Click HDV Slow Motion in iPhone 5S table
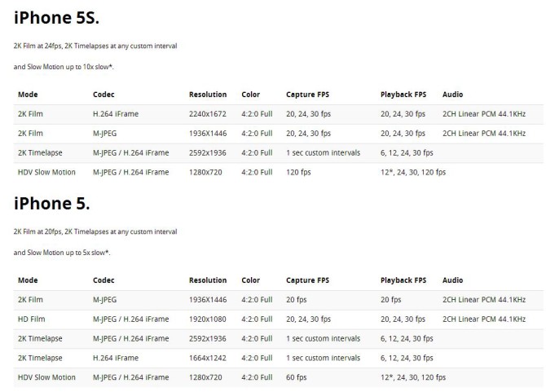This screenshot has height=392, width=546. [x=46, y=172]
